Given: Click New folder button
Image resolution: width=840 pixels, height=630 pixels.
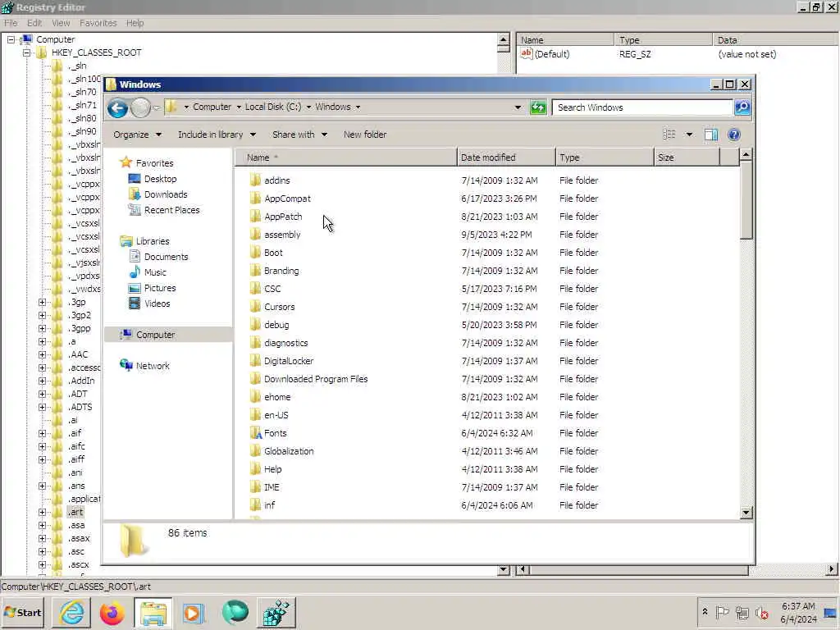Looking at the screenshot, I should [x=365, y=135].
